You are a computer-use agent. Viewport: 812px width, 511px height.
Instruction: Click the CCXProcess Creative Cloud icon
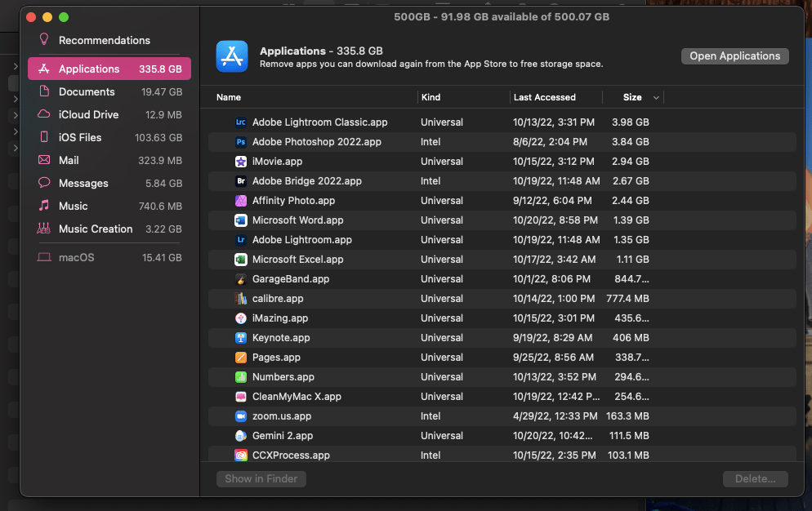coord(241,455)
